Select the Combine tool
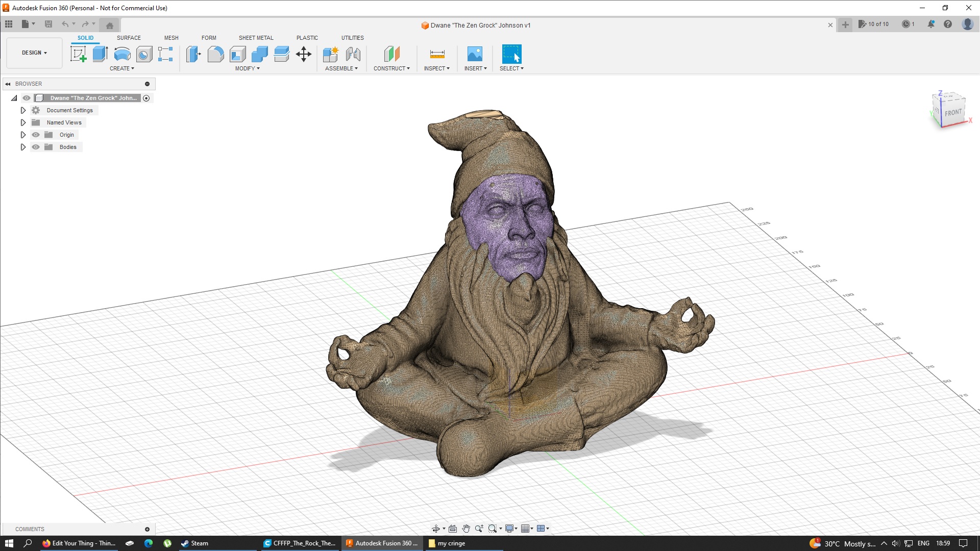 tap(259, 54)
